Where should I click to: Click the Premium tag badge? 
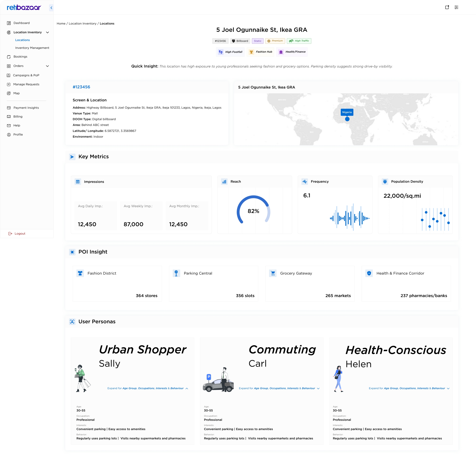coord(275,41)
